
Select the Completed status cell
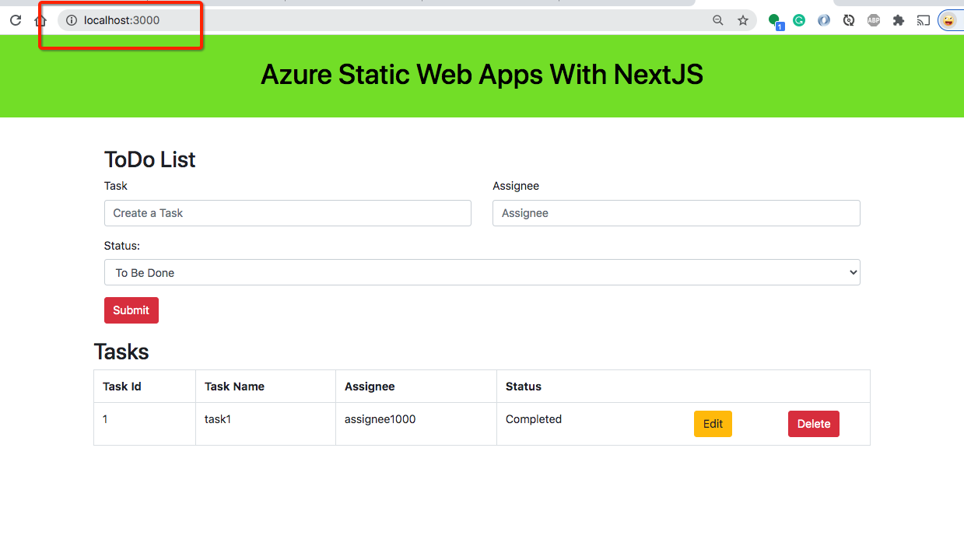(534, 419)
